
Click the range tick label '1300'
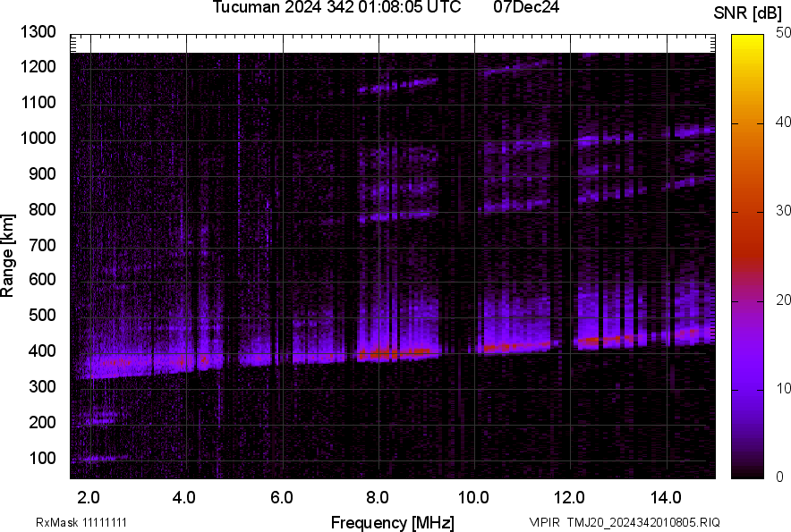(38, 32)
